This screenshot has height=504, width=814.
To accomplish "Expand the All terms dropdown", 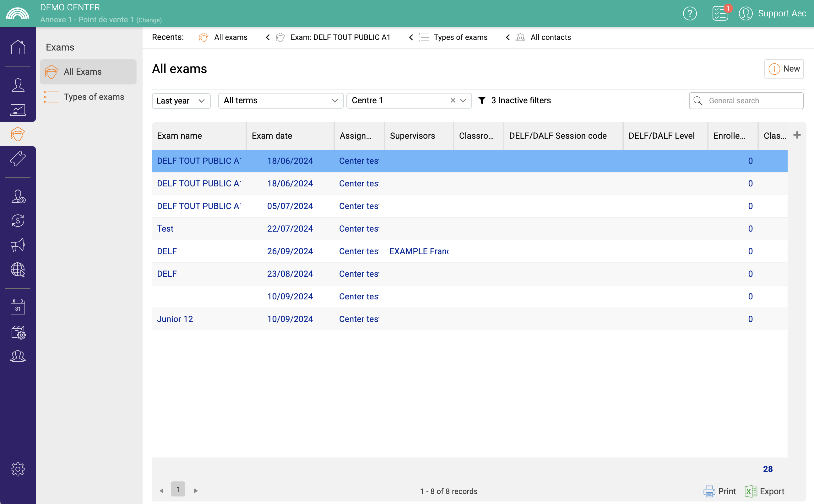I will (x=280, y=101).
